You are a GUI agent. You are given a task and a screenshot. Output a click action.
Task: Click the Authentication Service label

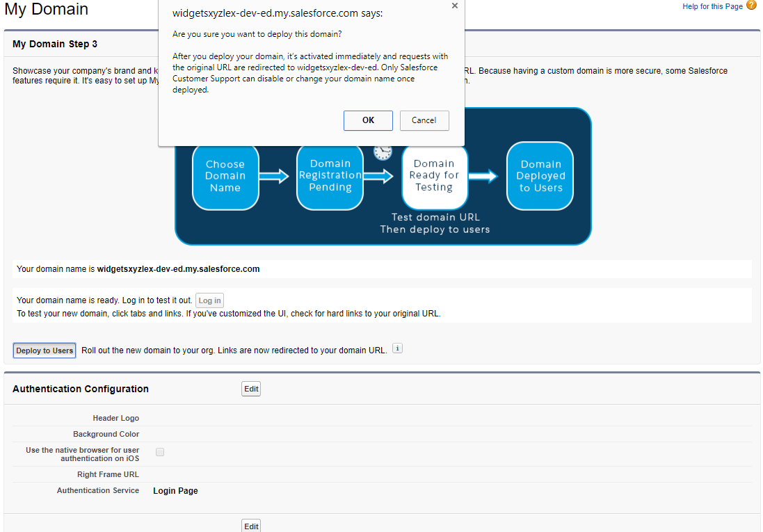pos(98,491)
